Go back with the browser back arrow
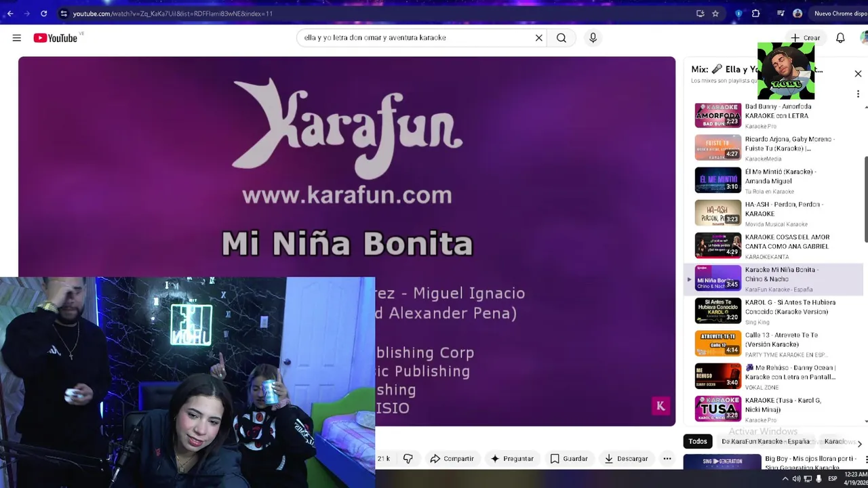Screen dimensions: 868x488 [9, 14]
